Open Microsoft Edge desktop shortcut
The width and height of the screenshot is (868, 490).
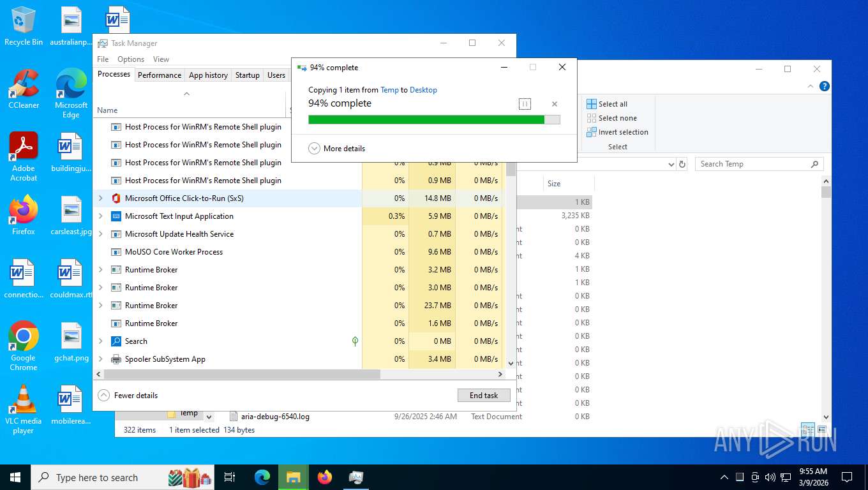click(71, 93)
